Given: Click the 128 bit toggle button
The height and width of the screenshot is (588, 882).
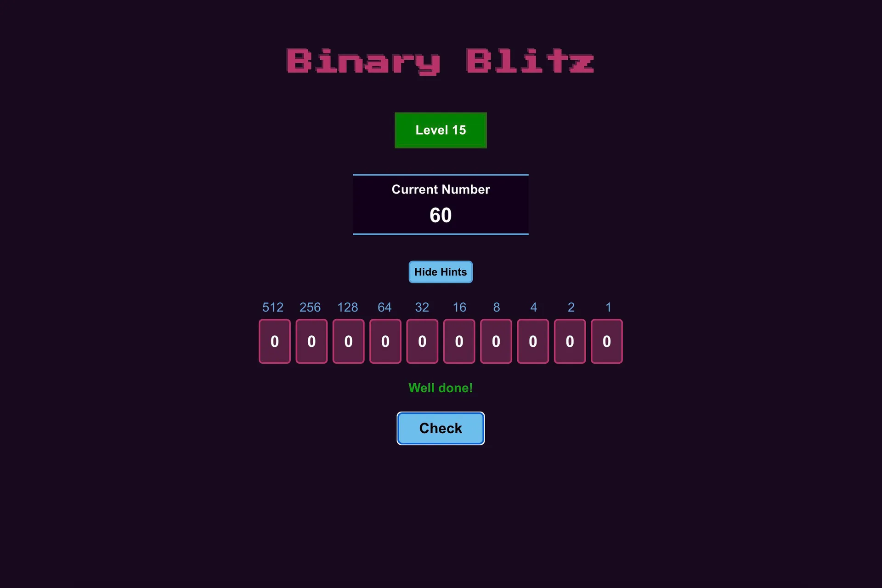Looking at the screenshot, I should pos(348,341).
